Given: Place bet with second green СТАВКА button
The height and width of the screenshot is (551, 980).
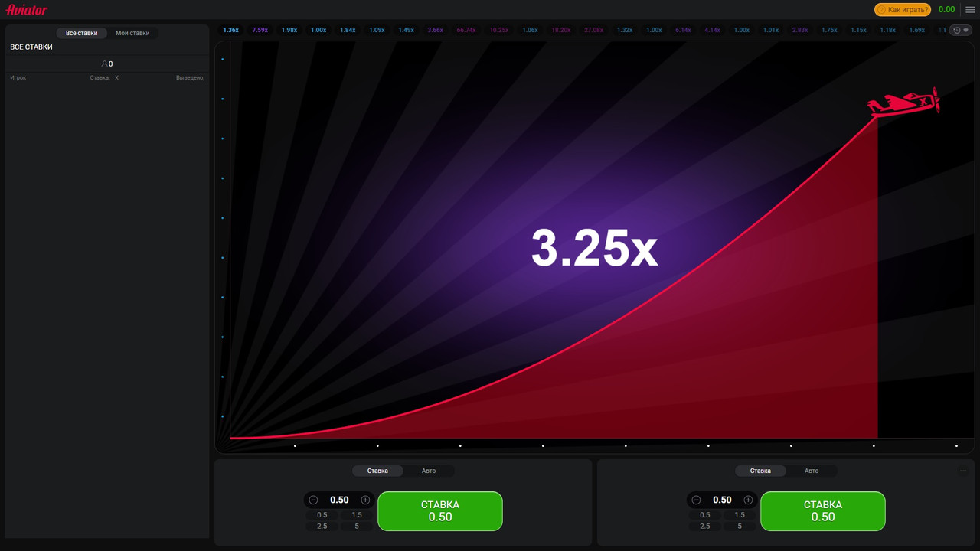Looking at the screenshot, I should point(823,511).
